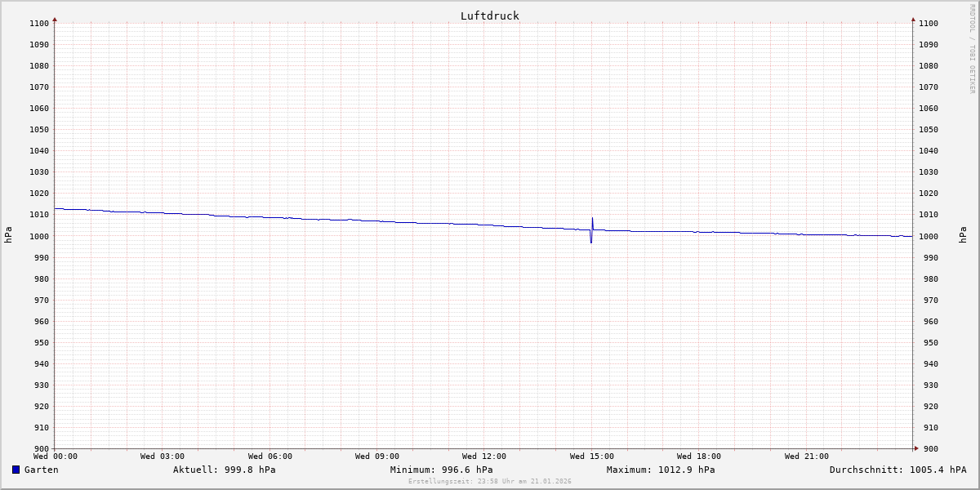Select the Durchschnitt 1005.4 hPa value

tap(898, 470)
